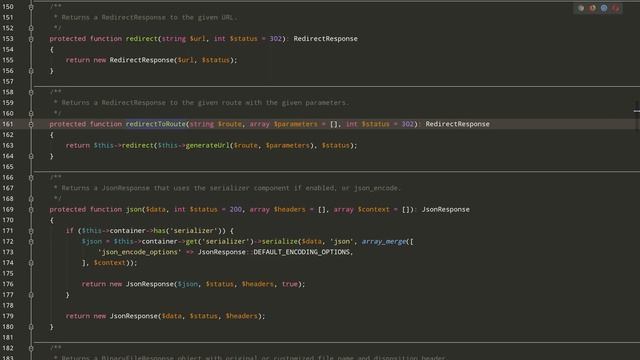
Task: Click JsonResponse constructor on line 179
Action: 133,316
